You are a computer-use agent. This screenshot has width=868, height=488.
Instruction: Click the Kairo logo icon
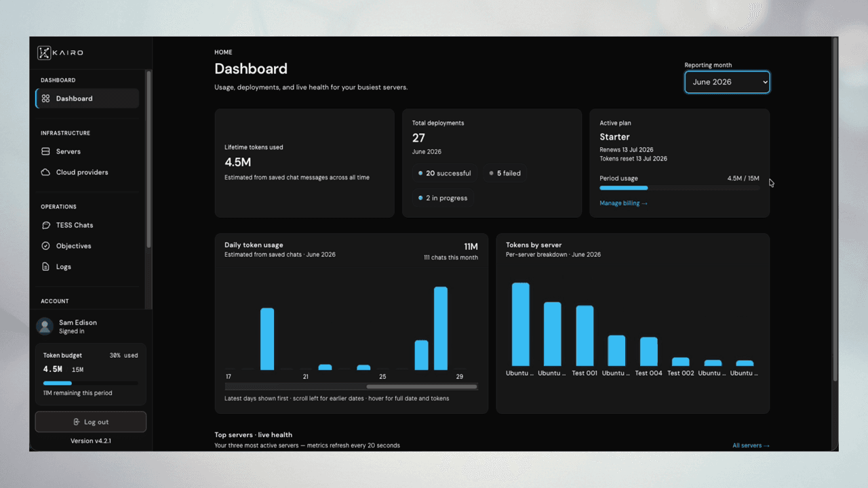(x=44, y=52)
